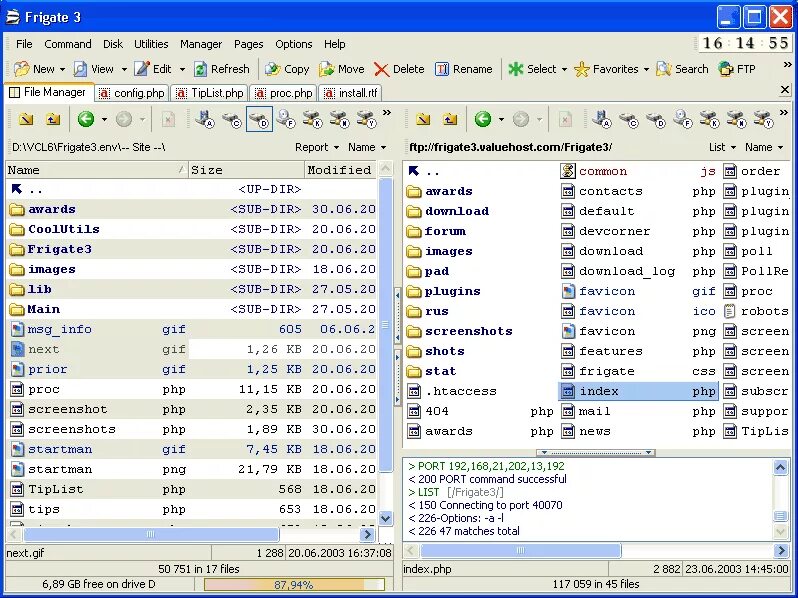Image resolution: width=798 pixels, height=598 pixels.
Task: Switch right panel to drive D
Action: click(x=656, y=119)
